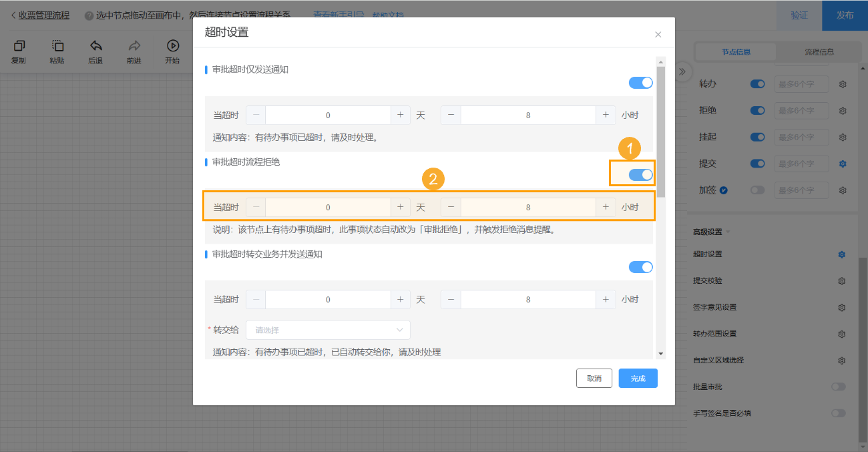
Task: Click the 完成 button to confirm
Action: (x=638, y=378)
